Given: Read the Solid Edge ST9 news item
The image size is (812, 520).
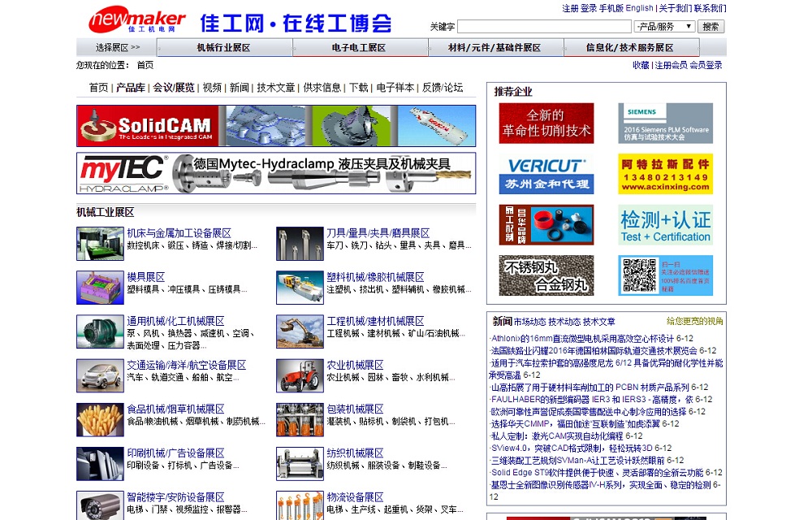Looking at the screenshot, I should click(x=597, y=473).
